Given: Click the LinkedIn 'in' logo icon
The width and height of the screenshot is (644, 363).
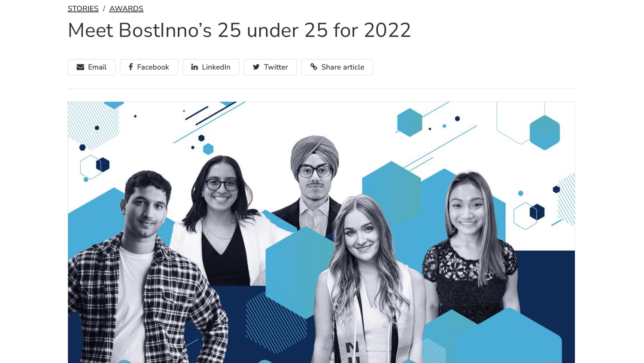Looking at the screenshot, I should pos(194,67).
